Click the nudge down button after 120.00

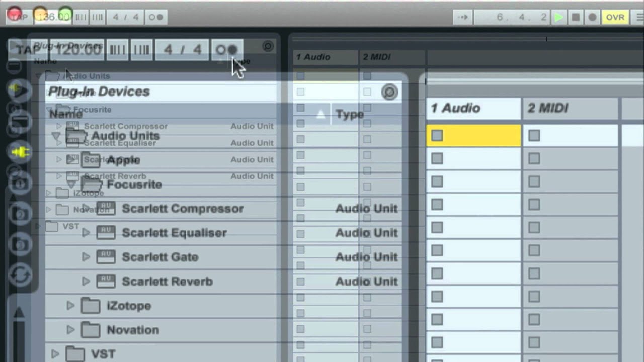tap(117, 50)
